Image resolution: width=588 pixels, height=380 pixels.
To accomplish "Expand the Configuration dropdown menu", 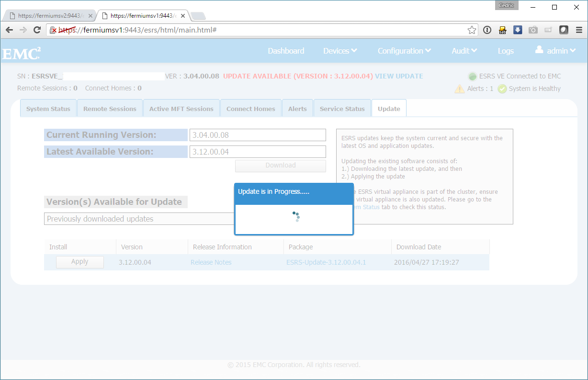I will 404,51.
